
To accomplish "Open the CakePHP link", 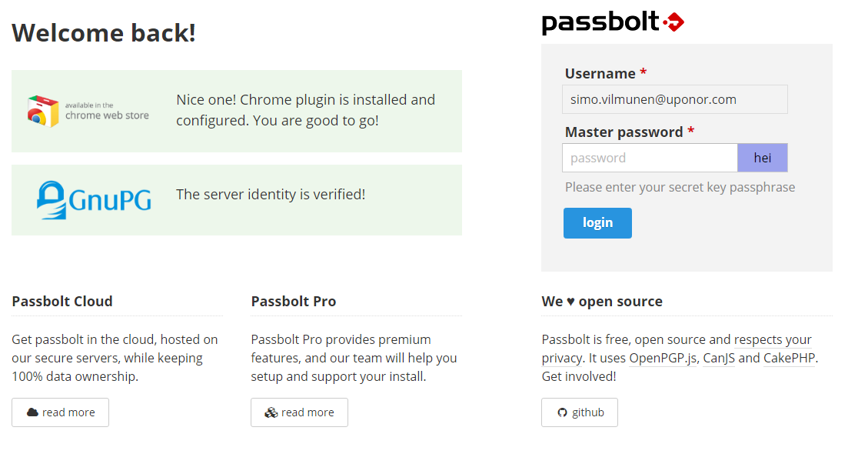I will pyautogui.click(x=789, y=358).
